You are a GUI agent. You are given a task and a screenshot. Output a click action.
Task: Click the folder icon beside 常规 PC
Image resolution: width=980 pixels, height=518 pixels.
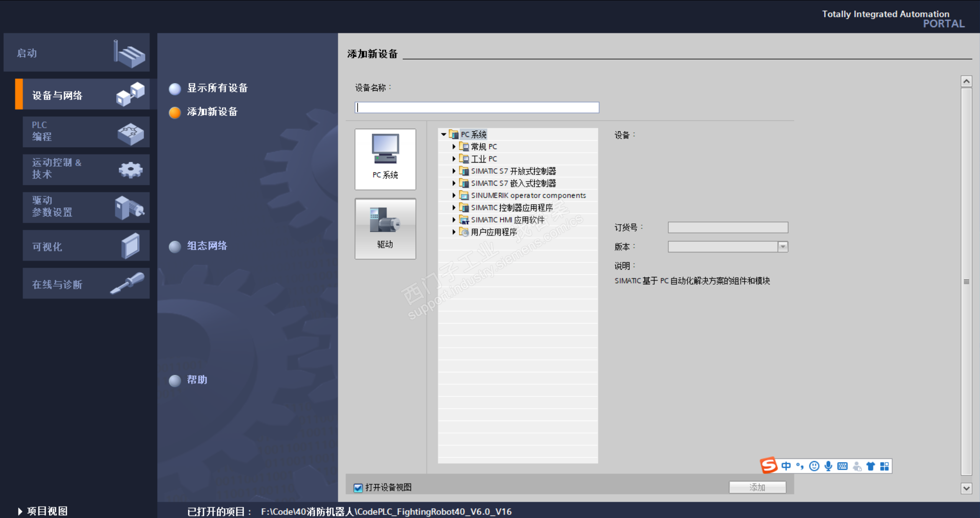pos(464,147)
